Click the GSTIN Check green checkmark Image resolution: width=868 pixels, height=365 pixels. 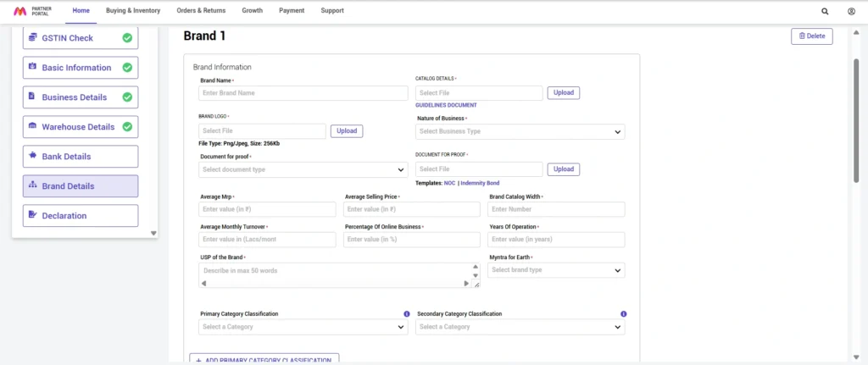pyautogui.click(x=127, y=38)
